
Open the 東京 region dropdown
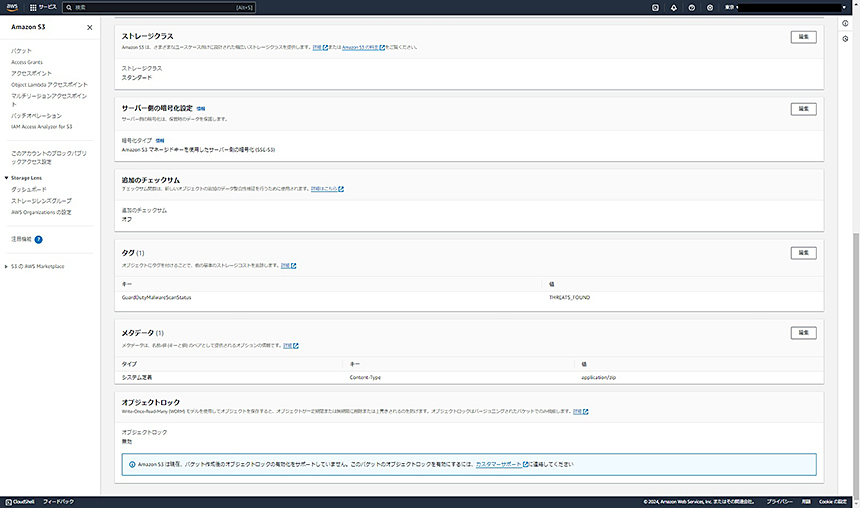point(731,7)
